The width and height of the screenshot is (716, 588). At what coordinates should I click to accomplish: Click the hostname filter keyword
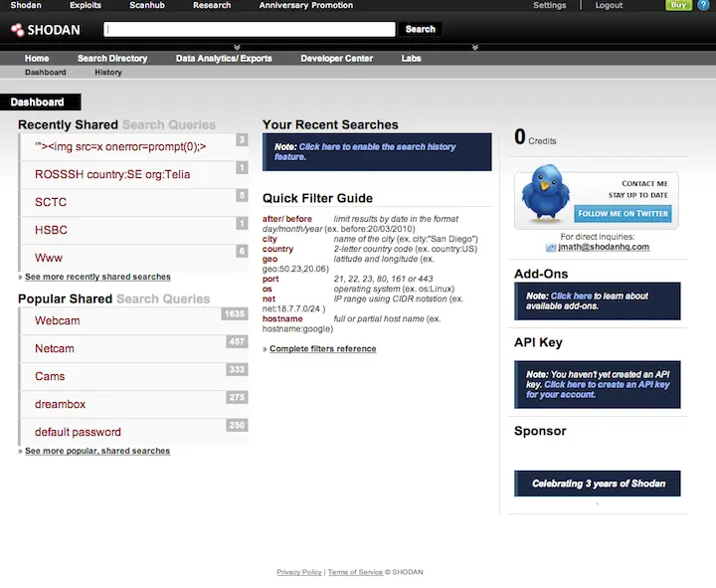tap(282, 319)
